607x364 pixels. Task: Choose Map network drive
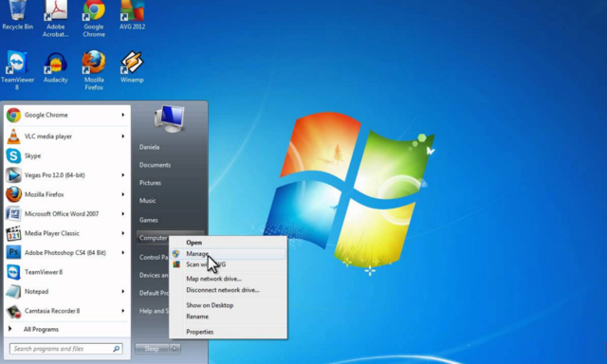click(x=228, y=279)
